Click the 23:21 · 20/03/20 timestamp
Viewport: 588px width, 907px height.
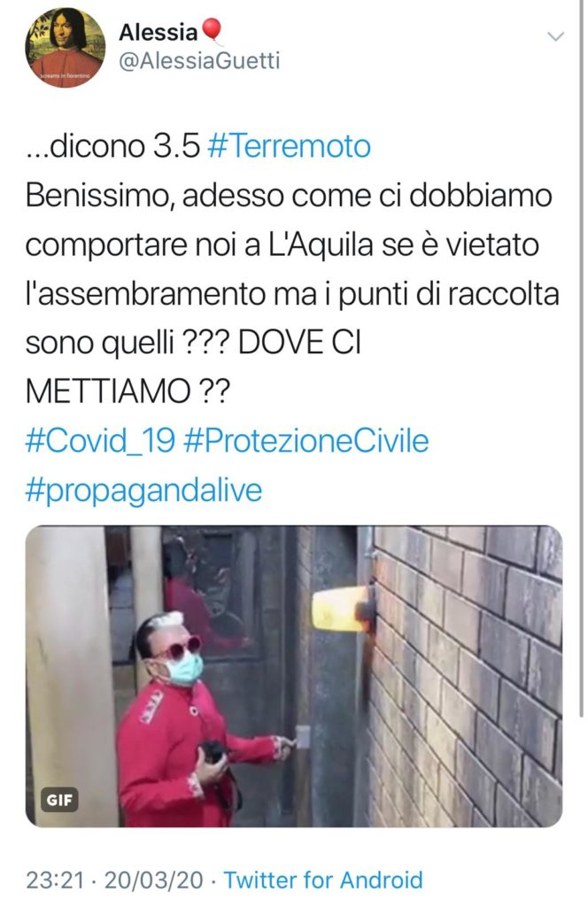tap(114, 880)
